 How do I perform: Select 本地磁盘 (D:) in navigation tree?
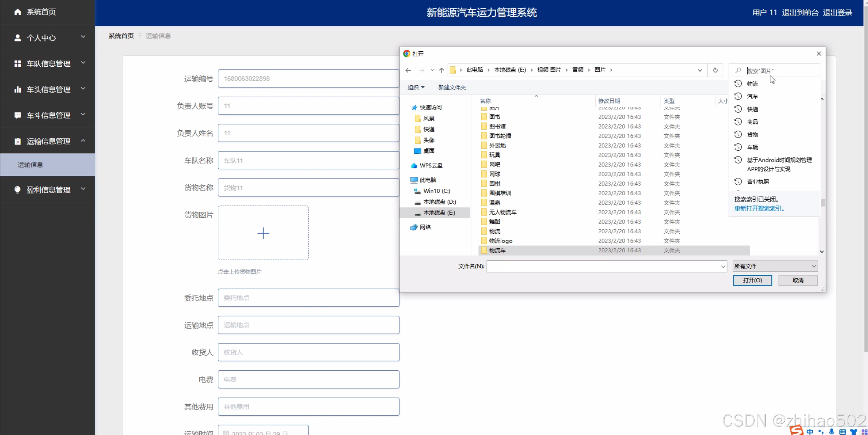coord(439,202)
